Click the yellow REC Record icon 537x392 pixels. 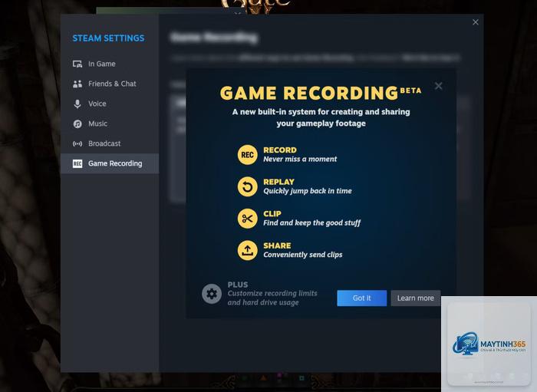pos(247,155)
